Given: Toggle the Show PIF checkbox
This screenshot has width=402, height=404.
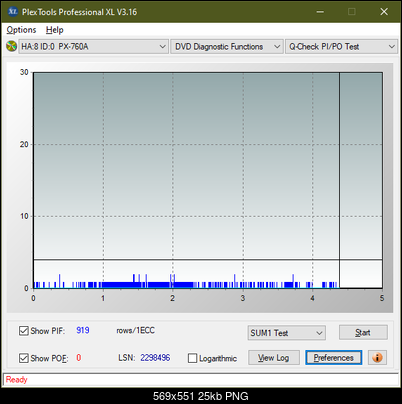Looking at the screenshot, I should click(x=24, y=331).
